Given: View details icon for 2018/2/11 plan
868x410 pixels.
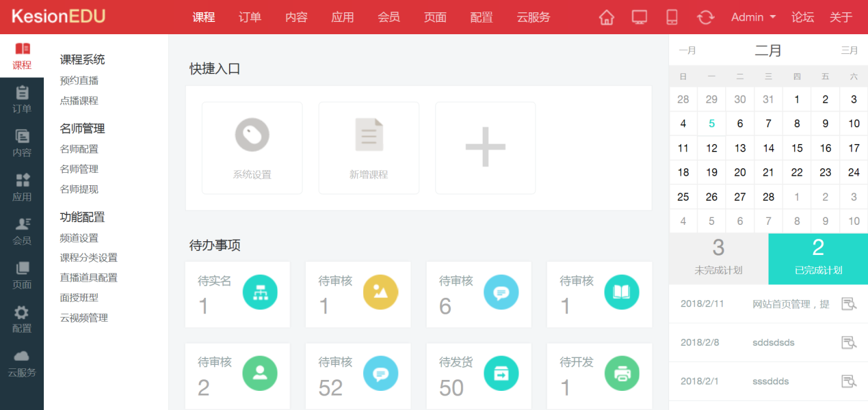Looking at the screenshot, I should point(848,304).
